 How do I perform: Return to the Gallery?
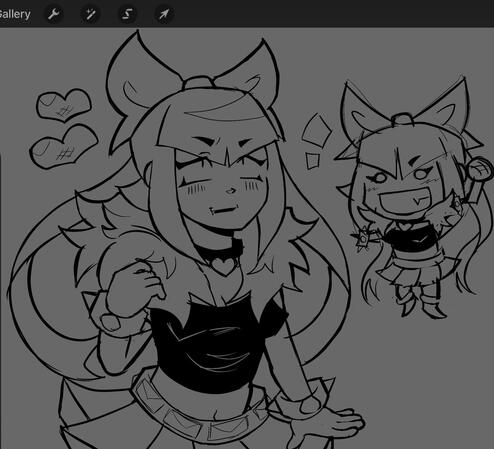(15, 14)
